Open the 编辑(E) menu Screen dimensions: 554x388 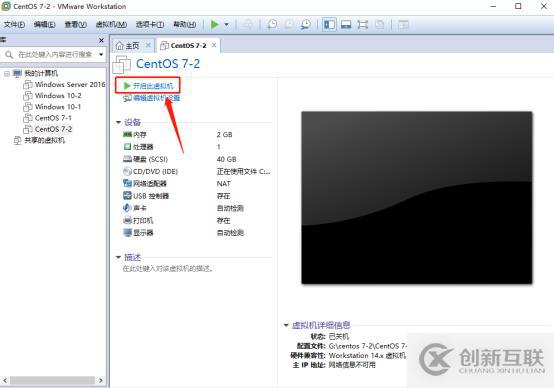point(45,24)
